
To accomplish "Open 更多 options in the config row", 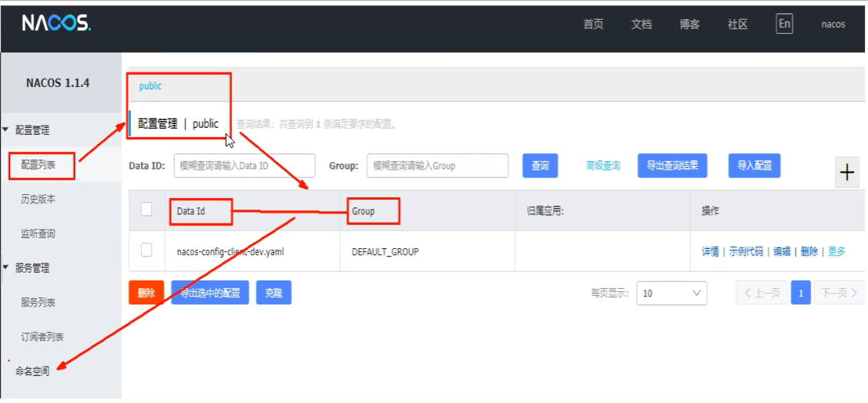I will 836,251.
